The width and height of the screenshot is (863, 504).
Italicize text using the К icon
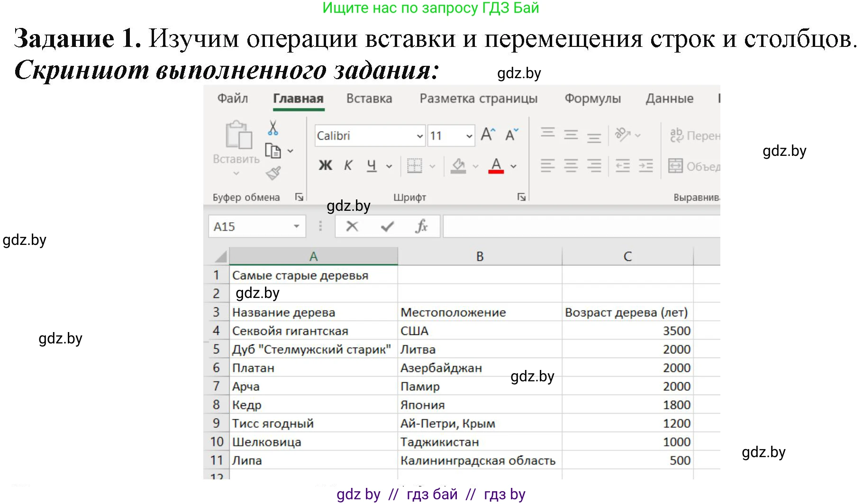(x=347, y=166)
